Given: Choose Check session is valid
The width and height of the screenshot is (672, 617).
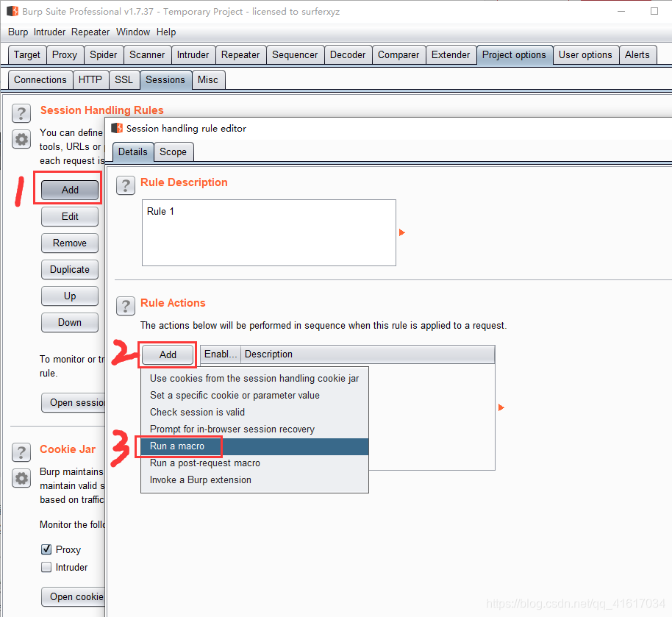Looking at the screenshot, I should (254, 412).
